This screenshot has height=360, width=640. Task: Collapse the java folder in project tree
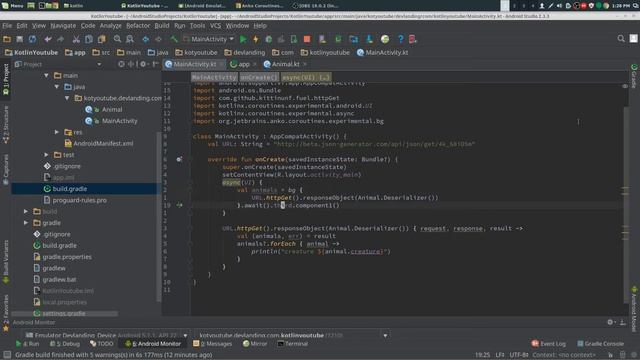57,87
